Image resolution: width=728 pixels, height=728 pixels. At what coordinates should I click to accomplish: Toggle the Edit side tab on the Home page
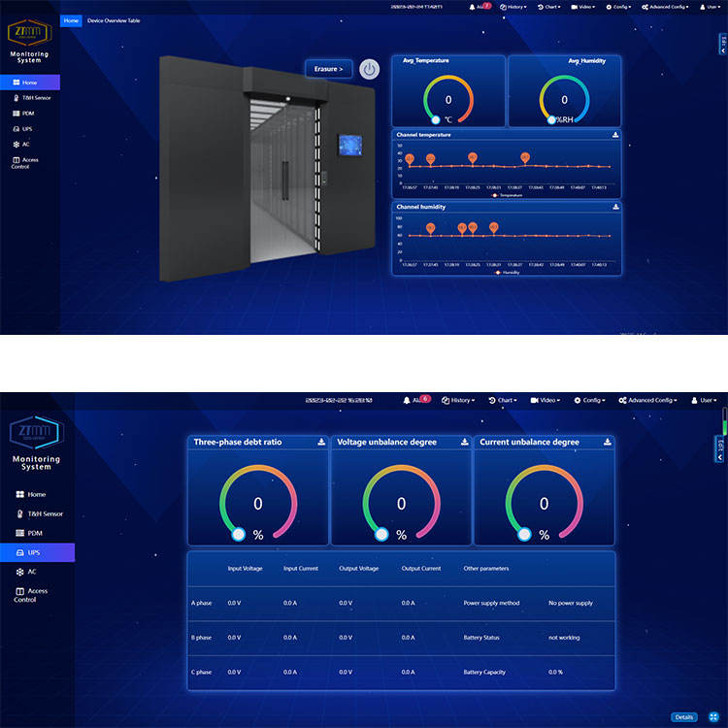[x=722, y=44]
